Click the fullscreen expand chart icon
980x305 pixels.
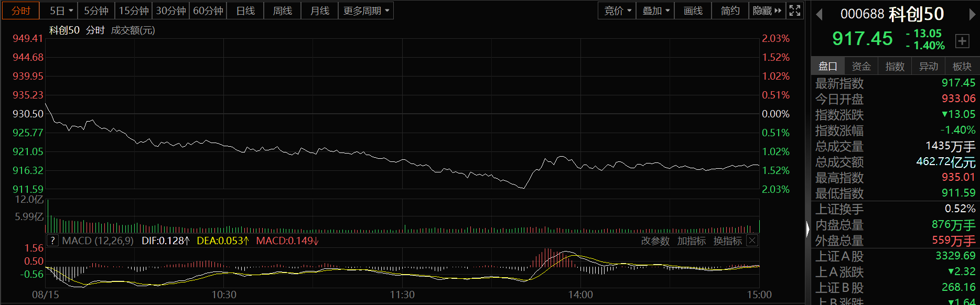click(x=795, y=10)
